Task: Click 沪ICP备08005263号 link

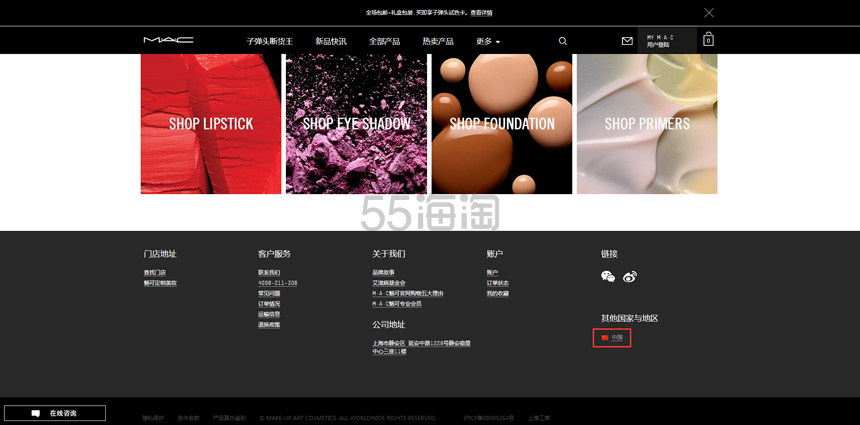Action: pos(488,418)
